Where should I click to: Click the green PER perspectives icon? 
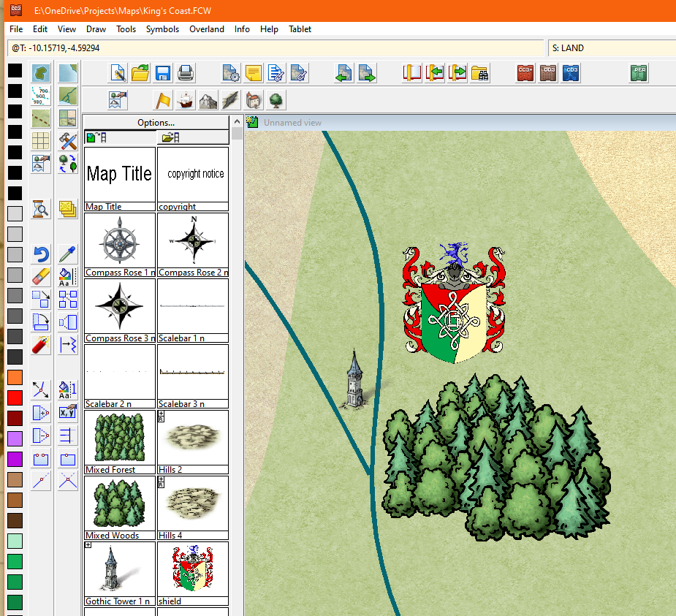tap(639, 73)
